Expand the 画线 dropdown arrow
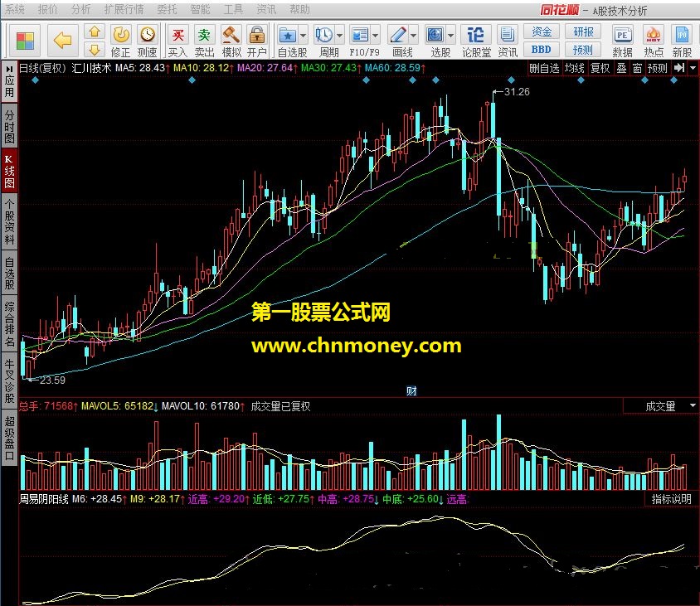This screenshot has height=606, width=700. click(x=413, y=35)
